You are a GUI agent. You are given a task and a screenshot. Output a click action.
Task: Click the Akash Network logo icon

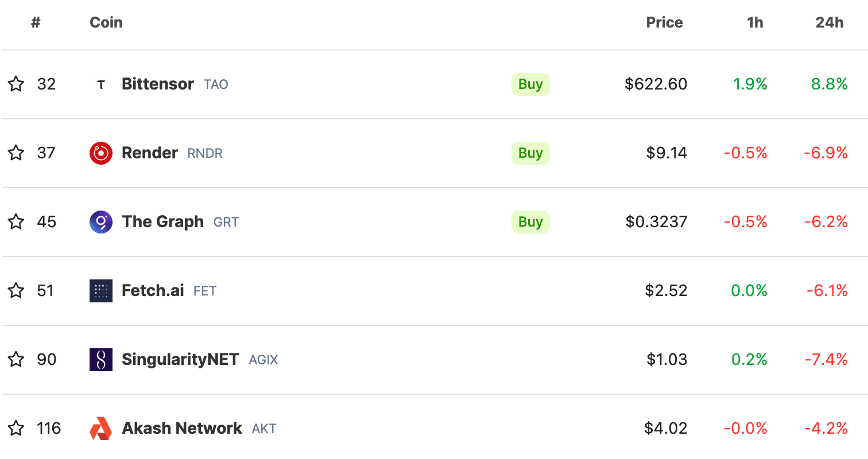[100, 428]
